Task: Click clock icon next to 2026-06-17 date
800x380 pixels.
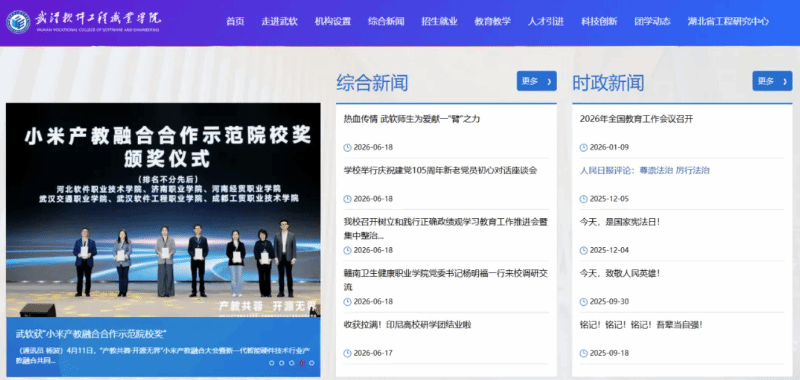Action: click(x=347, y=353)
